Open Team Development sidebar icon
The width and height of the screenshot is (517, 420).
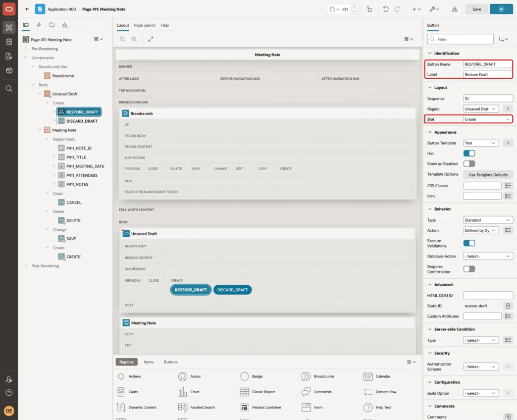coord(9,57)
